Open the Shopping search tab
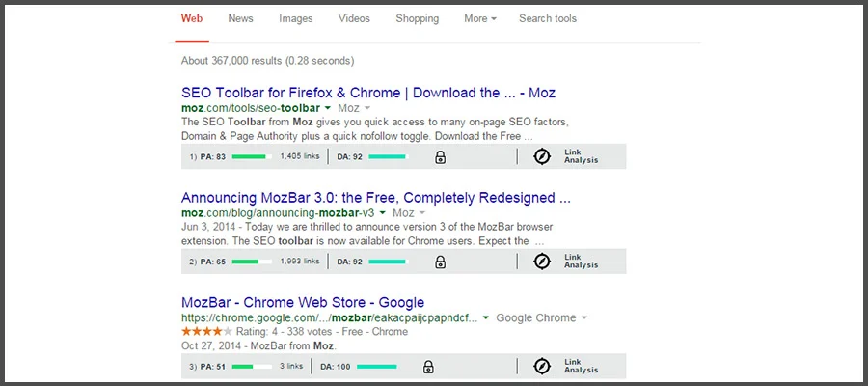 coord(417,18)
